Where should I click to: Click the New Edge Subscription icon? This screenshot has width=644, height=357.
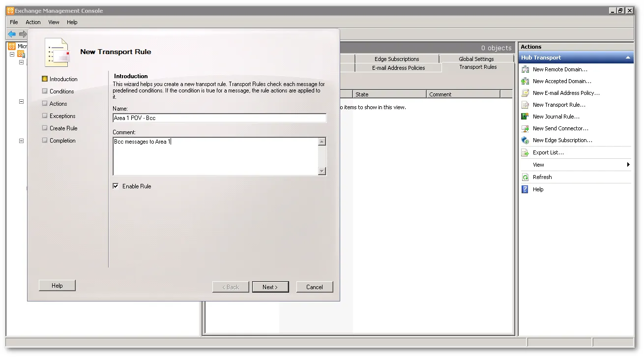[525, 140]
